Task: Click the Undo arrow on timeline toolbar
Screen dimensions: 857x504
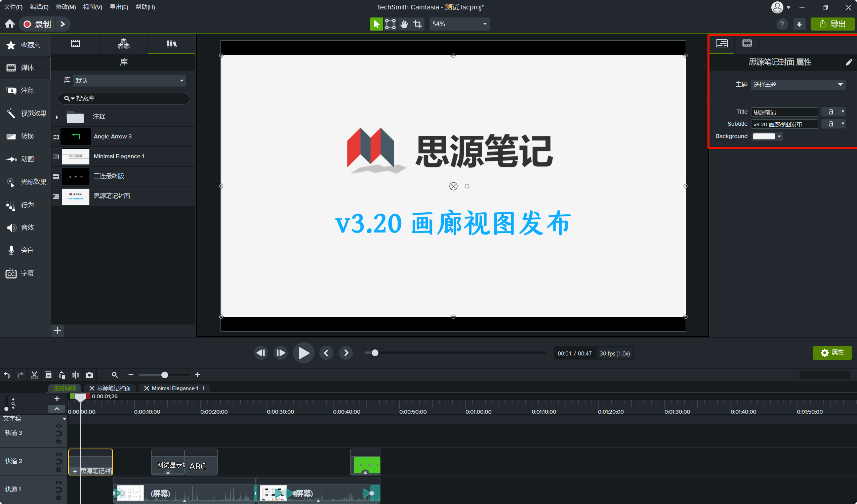Action: (7, 375)
